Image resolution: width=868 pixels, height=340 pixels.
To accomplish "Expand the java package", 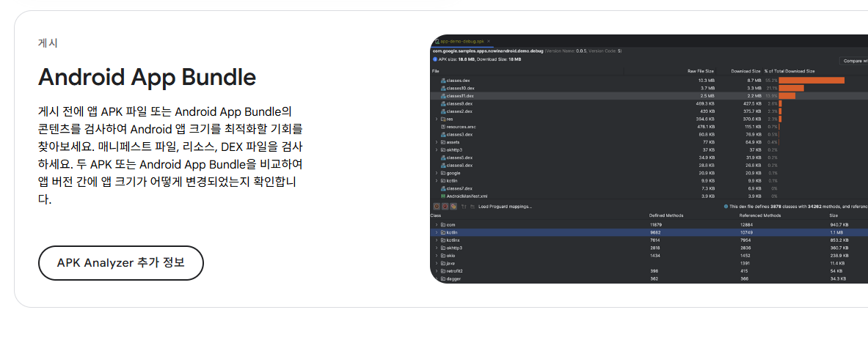I will (437, 264).
